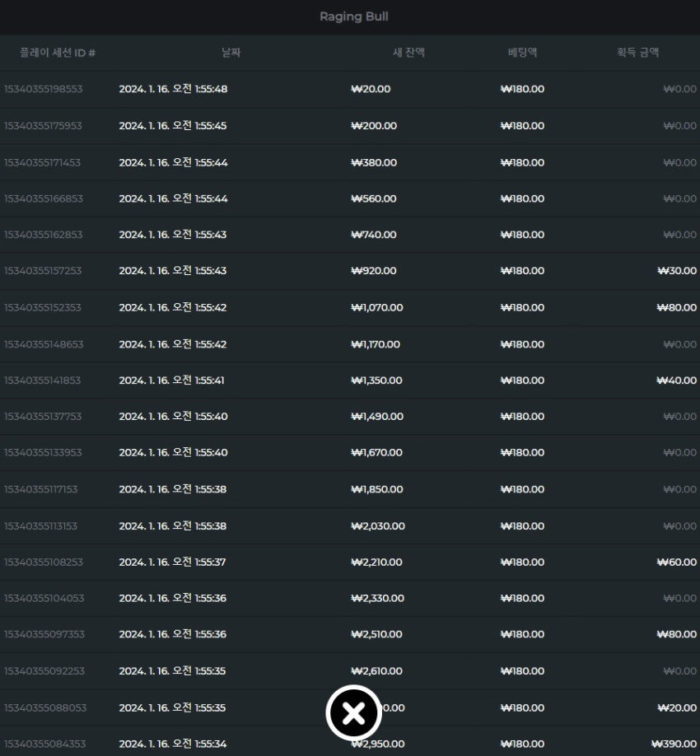Click the ₩20.00 win amount
The height and width of the screenshot is (756, 700).
(x=677, y=708)
